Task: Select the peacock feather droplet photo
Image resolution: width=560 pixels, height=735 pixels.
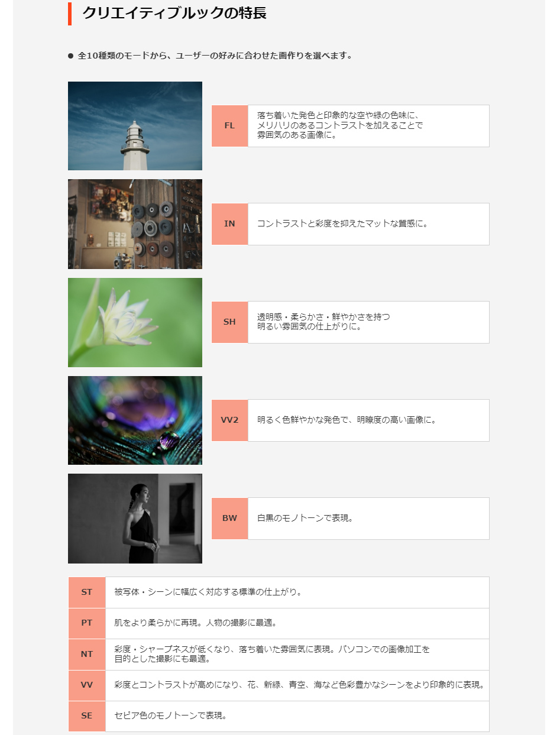Action: (x=135, y=420)
